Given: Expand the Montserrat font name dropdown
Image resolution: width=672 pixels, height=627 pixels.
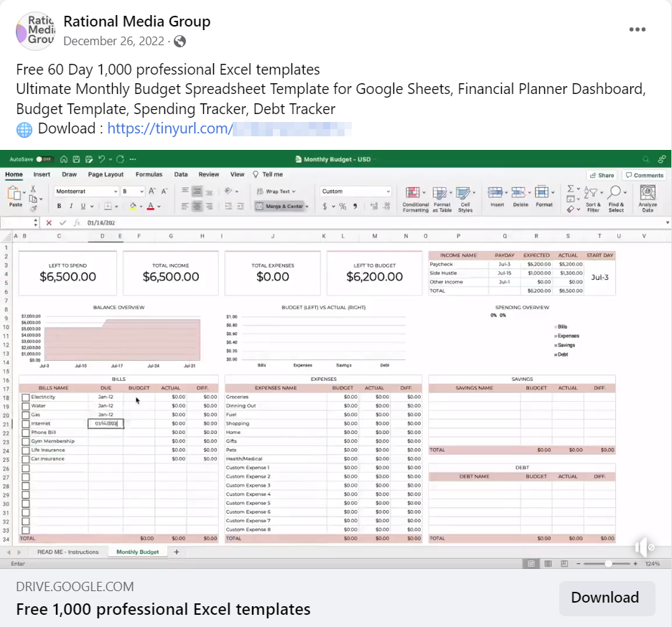Looking at the screenshot, I should click(115, 192).
